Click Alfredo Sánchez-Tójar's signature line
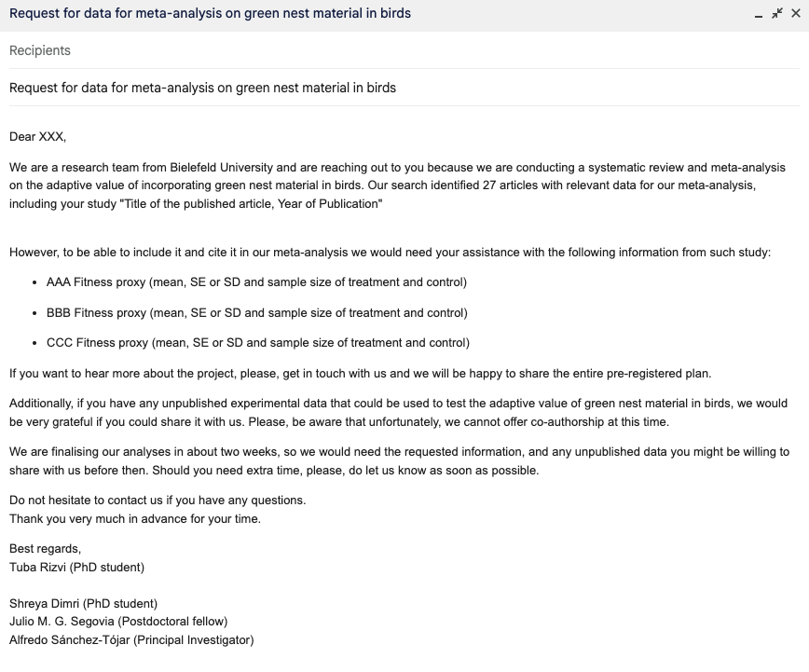Viewport: 809px width, 672px height. pos(131,639)
